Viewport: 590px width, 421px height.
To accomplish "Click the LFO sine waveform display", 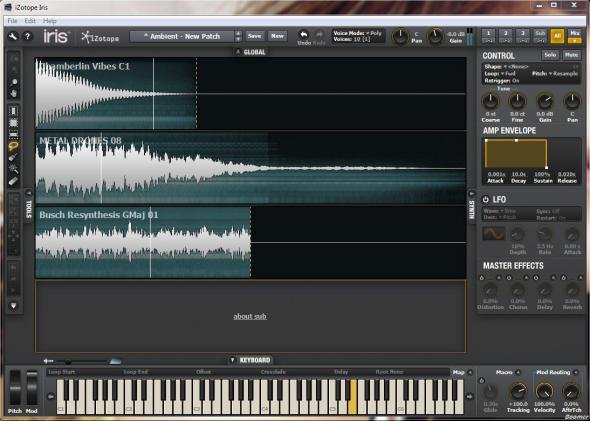I will (x=493, y=234).
